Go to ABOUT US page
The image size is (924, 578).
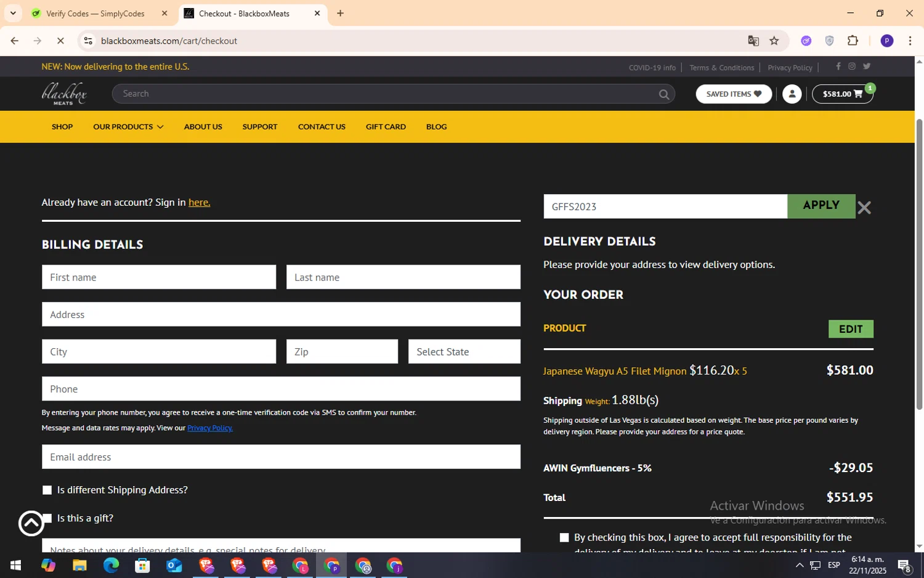(203, 127)
